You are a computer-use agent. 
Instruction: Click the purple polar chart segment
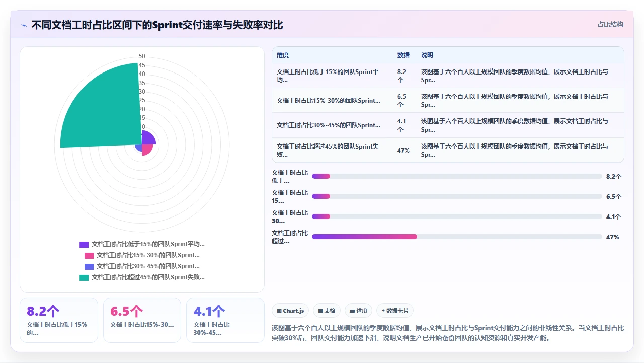tap(148, 138)
